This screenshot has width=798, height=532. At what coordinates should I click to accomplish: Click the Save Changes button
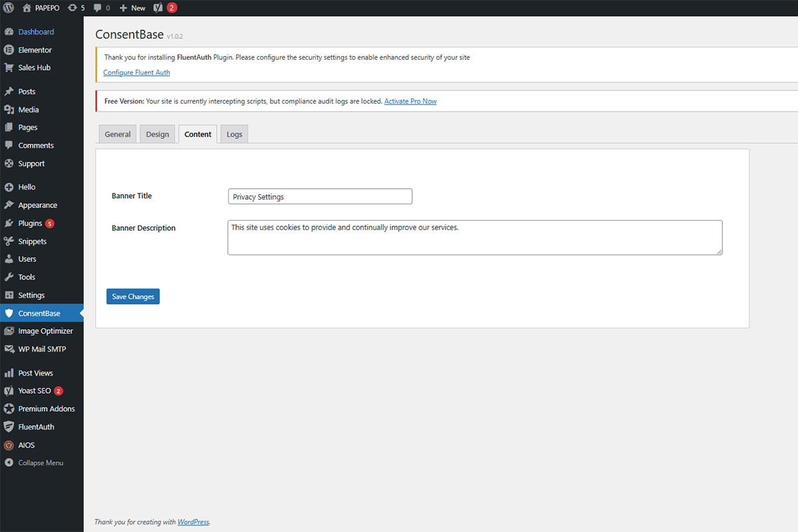[x=132, y=296]
